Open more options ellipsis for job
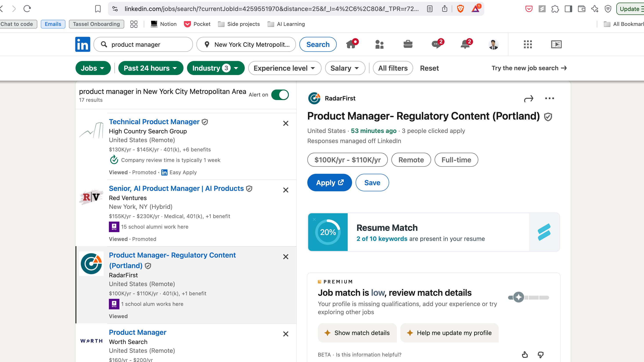Image resolution: width=644 pixels, height=362 pixels. click(x=549, y=98)
